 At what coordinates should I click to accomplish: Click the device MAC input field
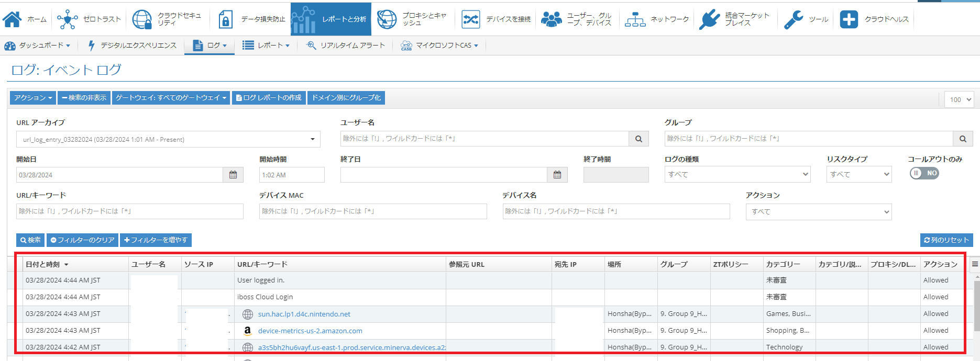pyautogui.click(x=373, y=211)
